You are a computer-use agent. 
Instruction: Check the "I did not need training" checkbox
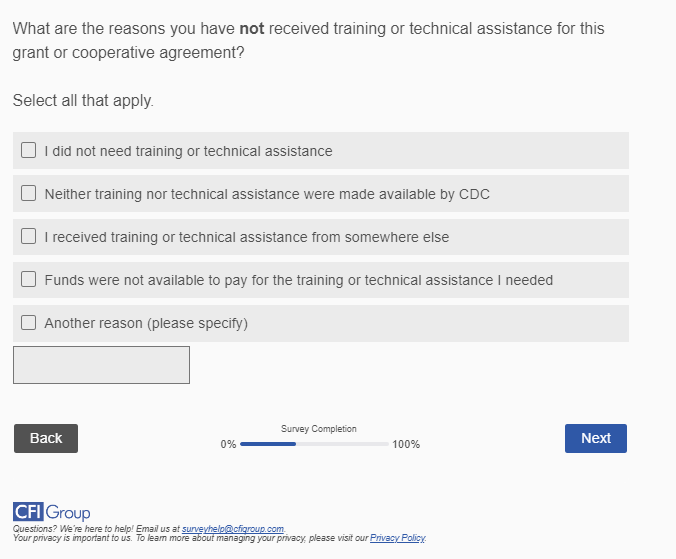pos(29,151)
